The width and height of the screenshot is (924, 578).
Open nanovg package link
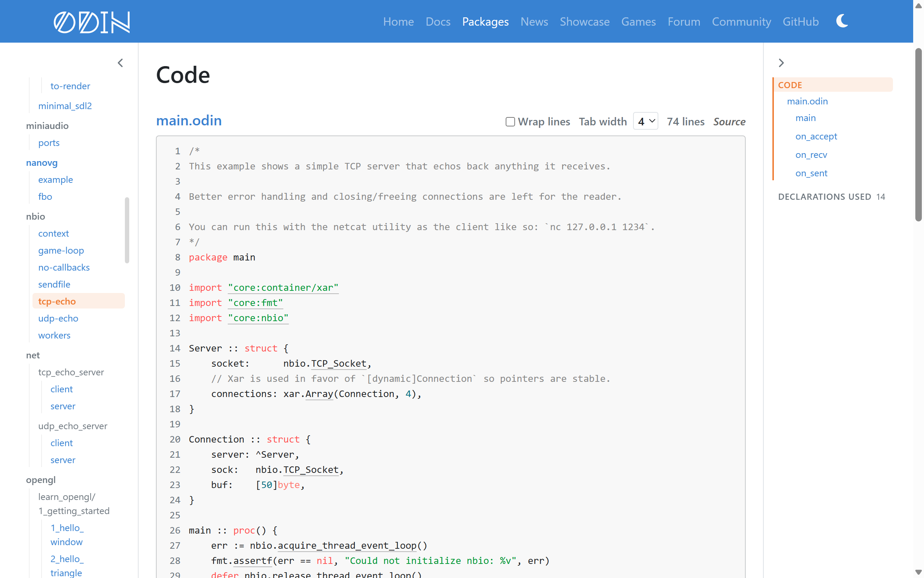point(42,163)
